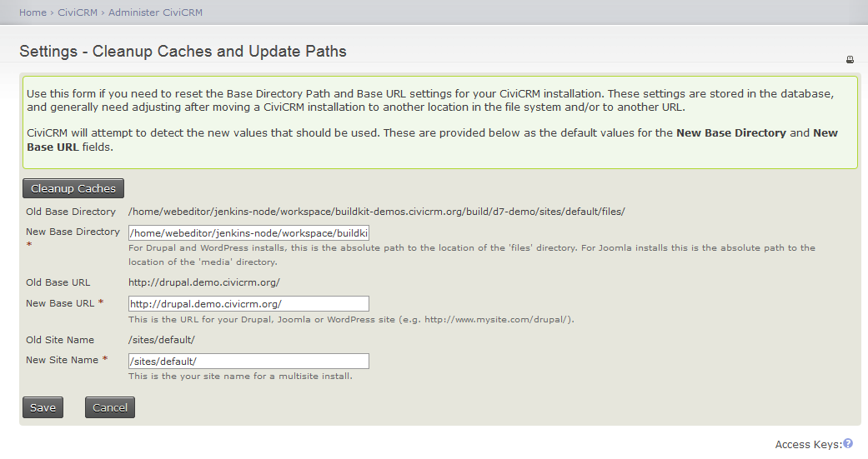
Task: Click the Old Base Directory path value
Action: (376, 212)
